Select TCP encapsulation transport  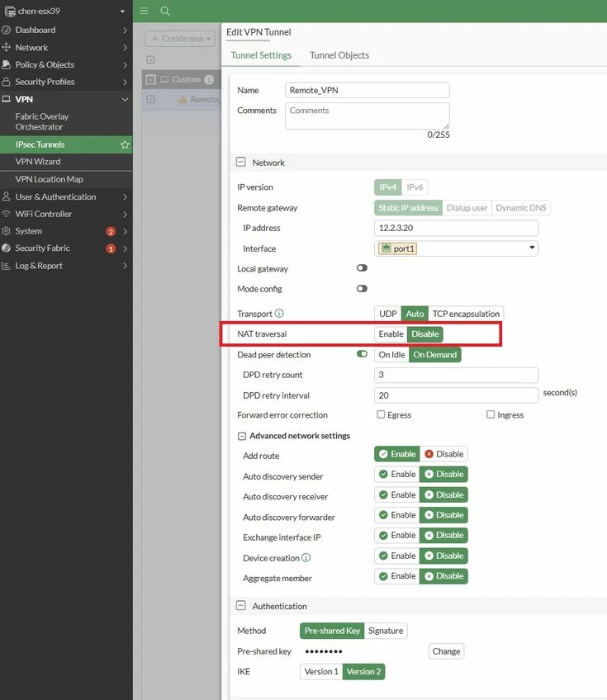tap(466, 314)
